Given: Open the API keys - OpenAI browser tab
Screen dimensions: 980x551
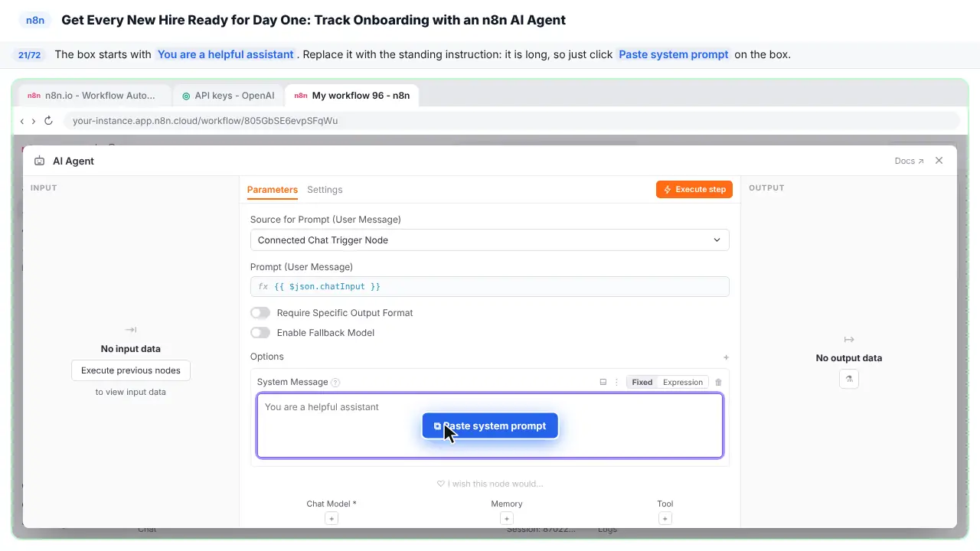Looking at the screenshot, I should click(x=228, y=96).
